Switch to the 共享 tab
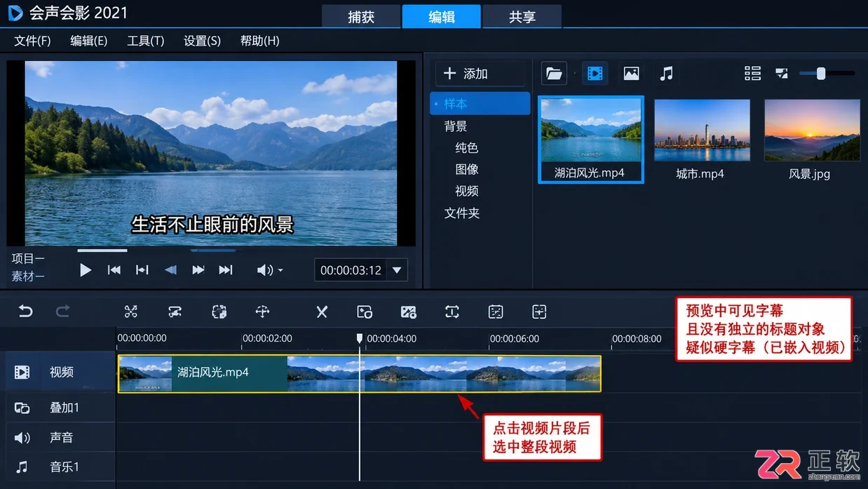Image resolution: width=868 pixels, height=489 pixels. tap(522, 17)
